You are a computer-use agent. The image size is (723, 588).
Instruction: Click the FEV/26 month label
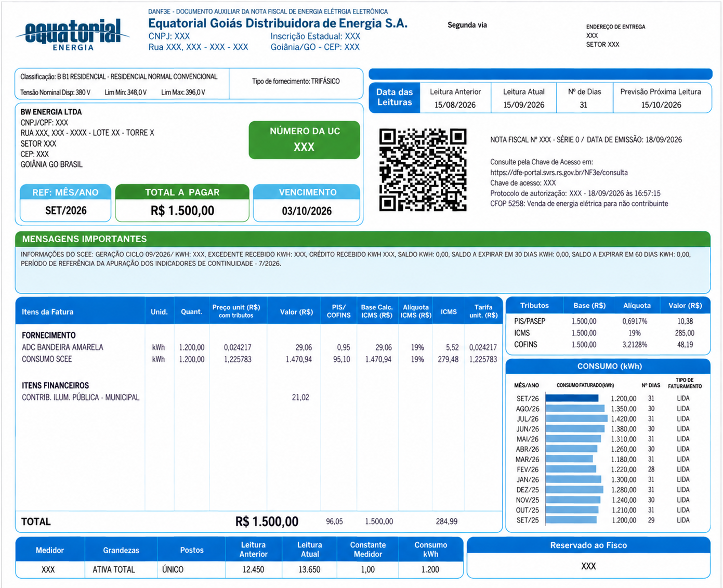pyautogui.click(x=528, y=469)
